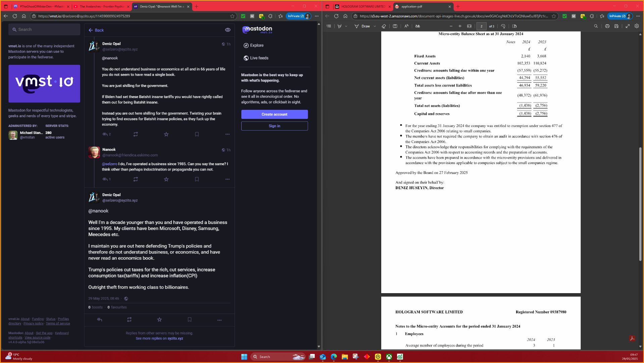Open the Terms of service link
Image resolution: width=644 pixels, height=363 pixels.
(x=58, y=324)
